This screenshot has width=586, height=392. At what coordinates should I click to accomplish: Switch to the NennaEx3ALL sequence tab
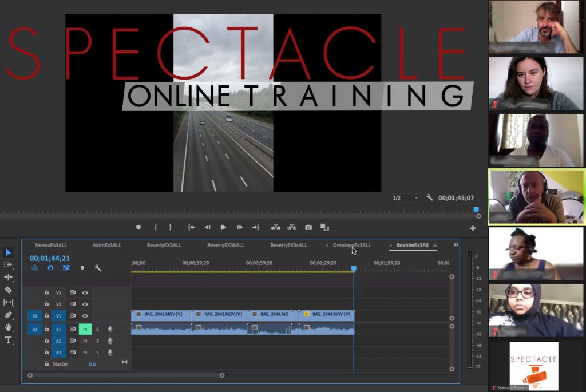click(51, 245)
